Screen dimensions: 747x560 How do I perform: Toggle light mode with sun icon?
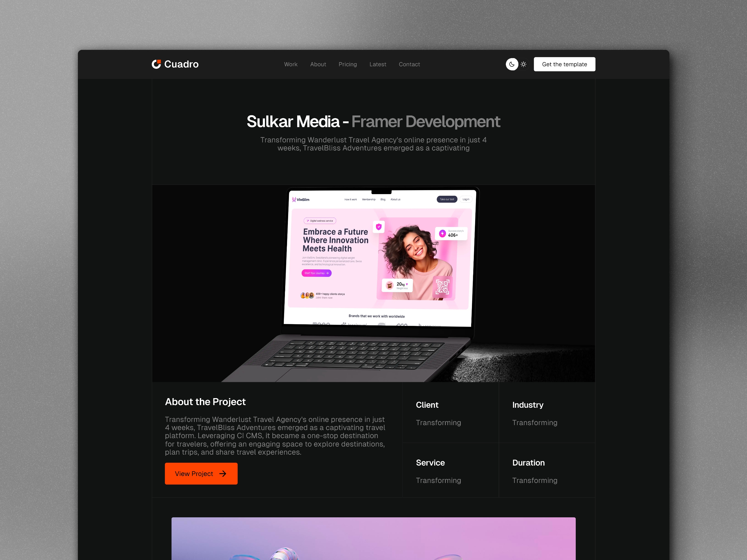pos(523,64)
